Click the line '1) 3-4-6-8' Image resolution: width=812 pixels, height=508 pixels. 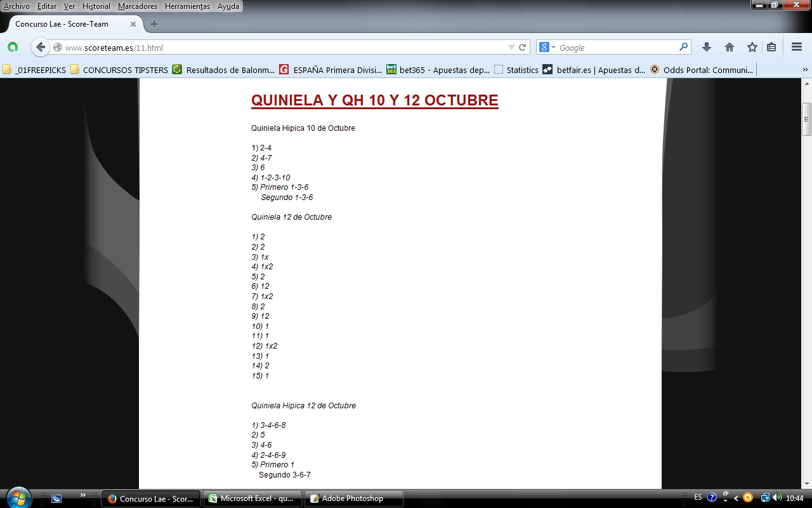[x=268, y=425]
